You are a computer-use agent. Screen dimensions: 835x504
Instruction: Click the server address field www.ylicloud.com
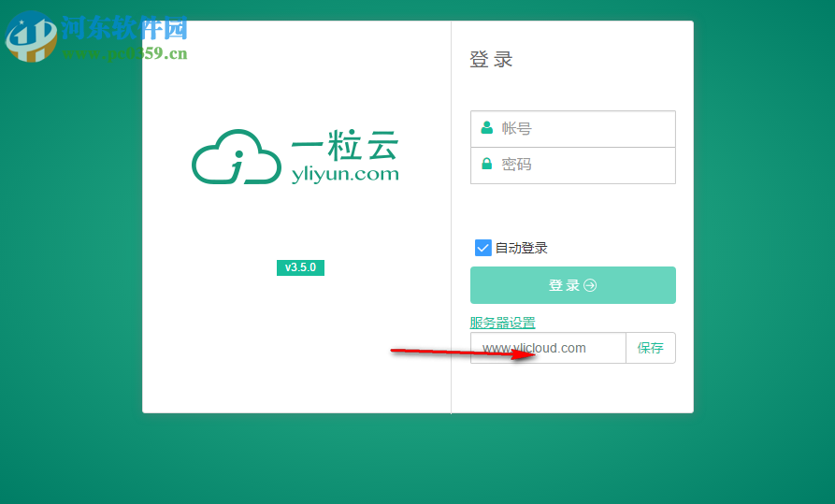pyautogui.click(x=548, y=348)
